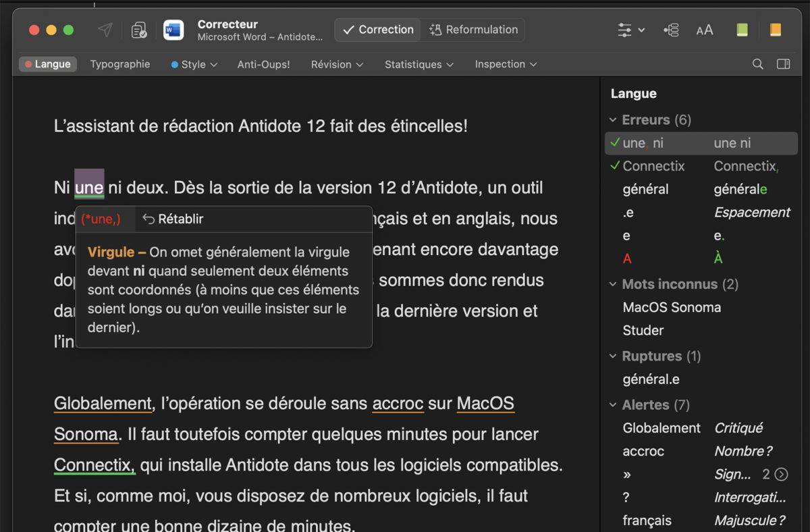The height and width of the screenshot is (532, 810).
Task: Select the 'Globalement Critiqué' alert row
Action: coord(701,428)
